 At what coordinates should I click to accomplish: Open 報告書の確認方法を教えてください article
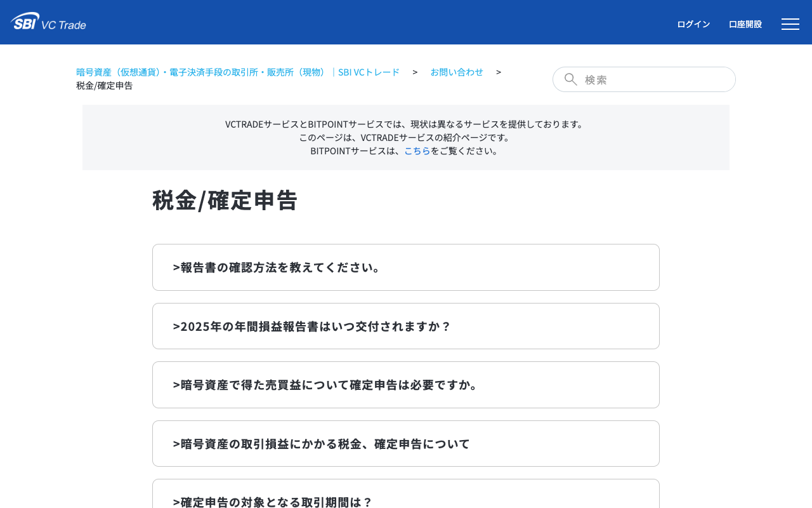[x=406, y=267]
